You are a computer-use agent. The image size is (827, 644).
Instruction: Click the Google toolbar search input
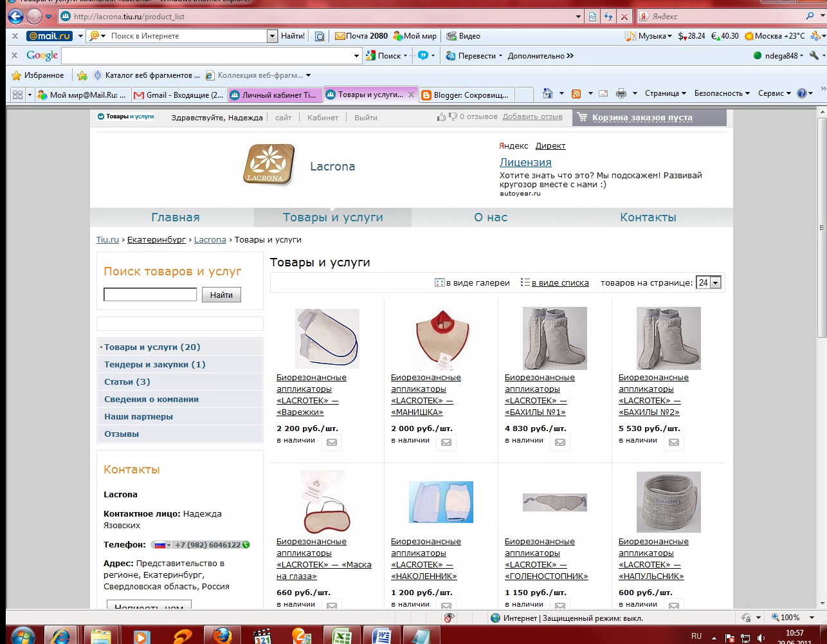(x=207, y=56)
